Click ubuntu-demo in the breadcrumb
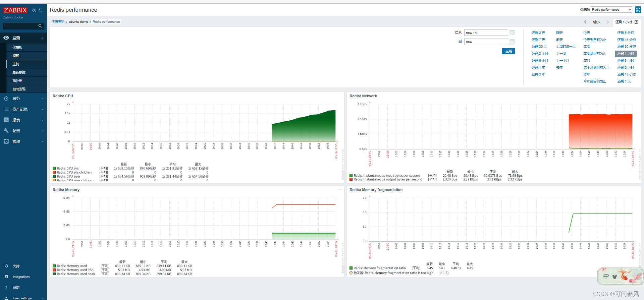This screenshot has height=300, width=644. click(78, 22)
